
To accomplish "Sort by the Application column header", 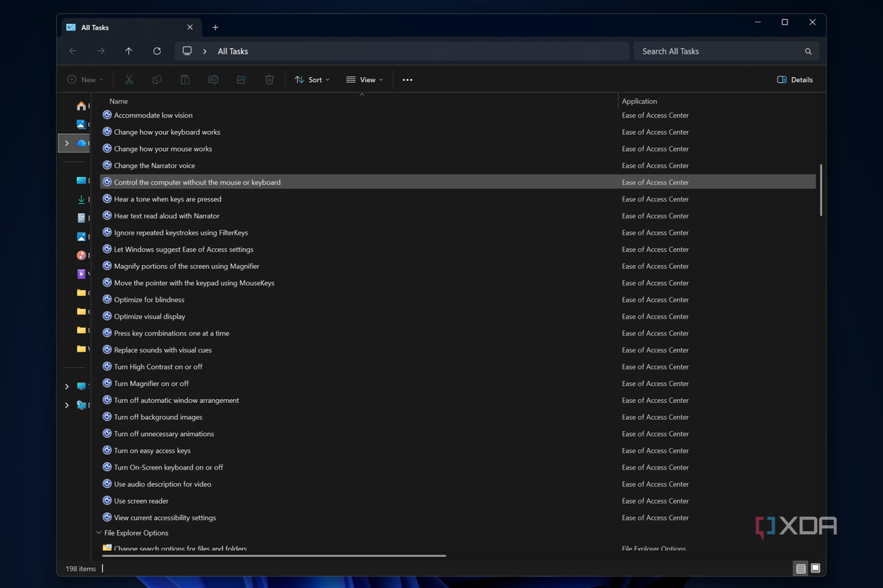I will (639, 101).
